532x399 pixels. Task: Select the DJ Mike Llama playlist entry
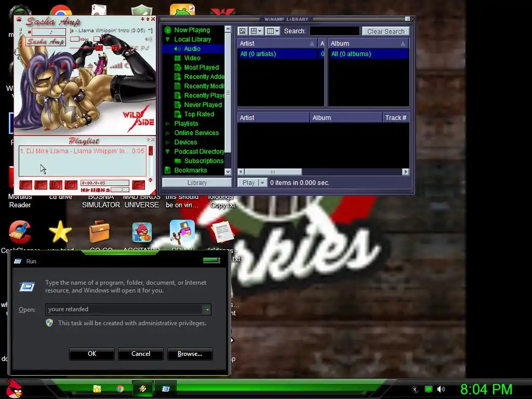click(x=82, y=151)
